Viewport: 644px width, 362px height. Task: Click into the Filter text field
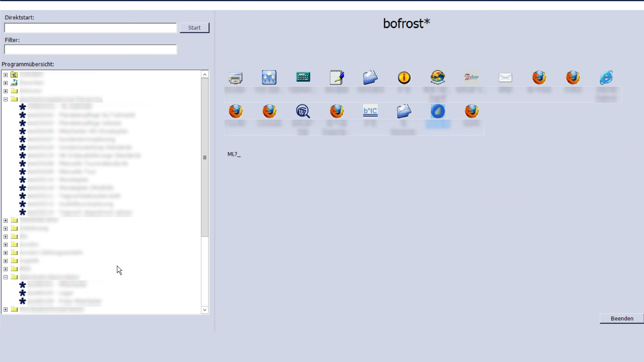(x=90, y=50)
